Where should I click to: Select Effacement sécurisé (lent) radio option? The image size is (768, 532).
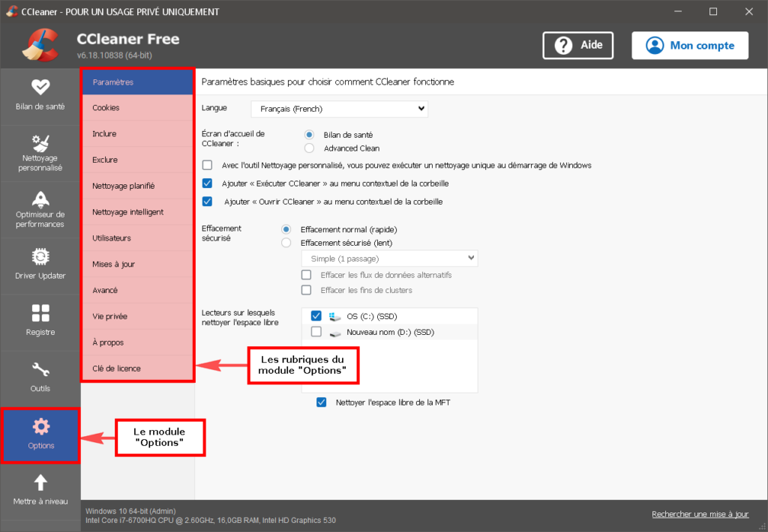[x=286, y=243]
